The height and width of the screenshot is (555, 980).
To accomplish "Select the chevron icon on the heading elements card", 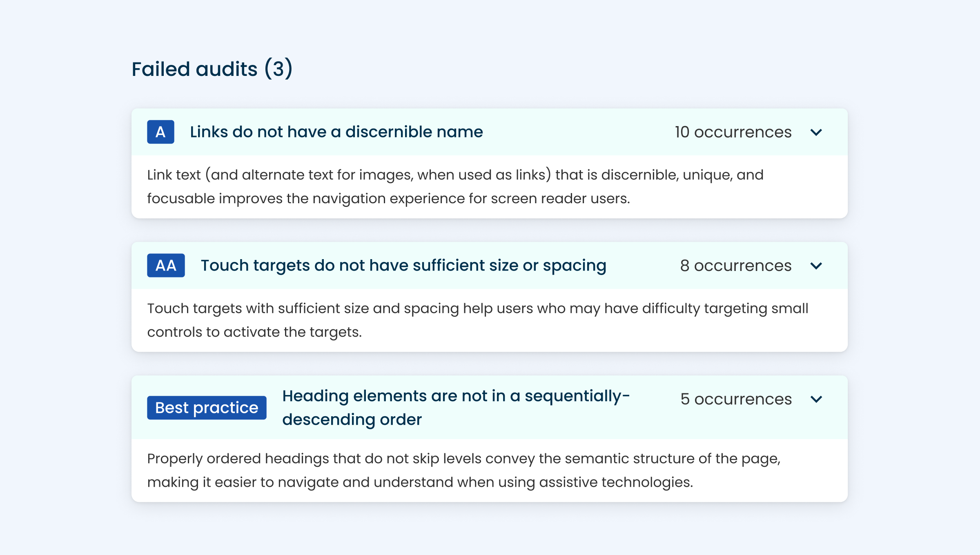I will tap(817, 400).
